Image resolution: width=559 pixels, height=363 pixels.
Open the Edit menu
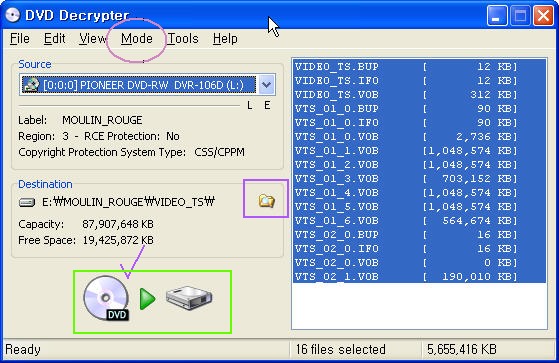tap(55, 39)
